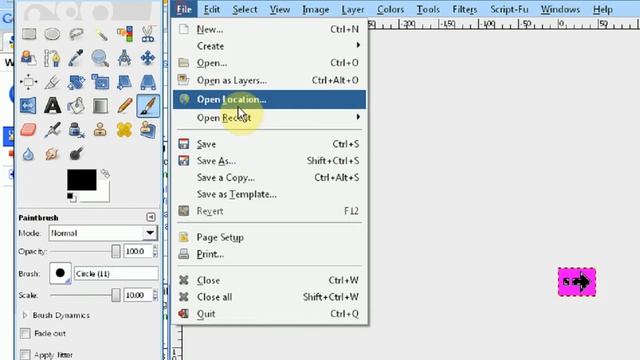
Task: Click Open Location in File menu
Action: [x=269, y=100]
